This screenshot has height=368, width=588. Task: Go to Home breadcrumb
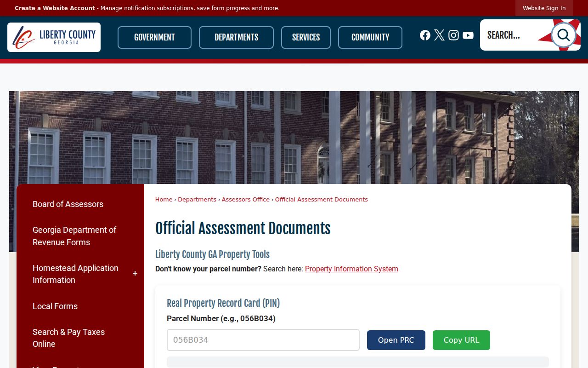point(164,200)
